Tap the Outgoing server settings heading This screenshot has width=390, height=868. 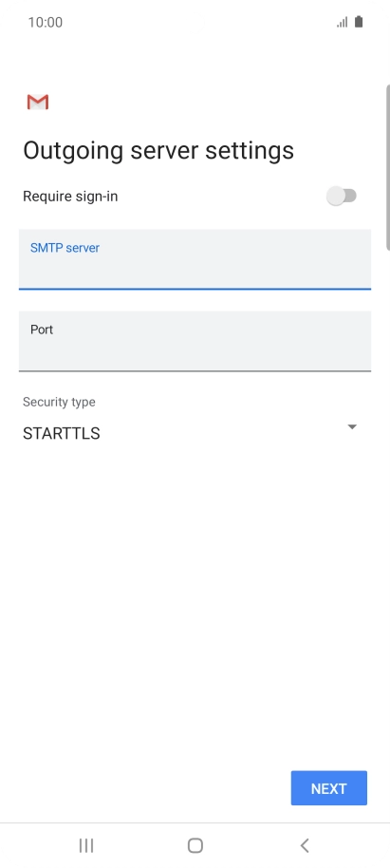pyautogui.click(x=158, y=151)
